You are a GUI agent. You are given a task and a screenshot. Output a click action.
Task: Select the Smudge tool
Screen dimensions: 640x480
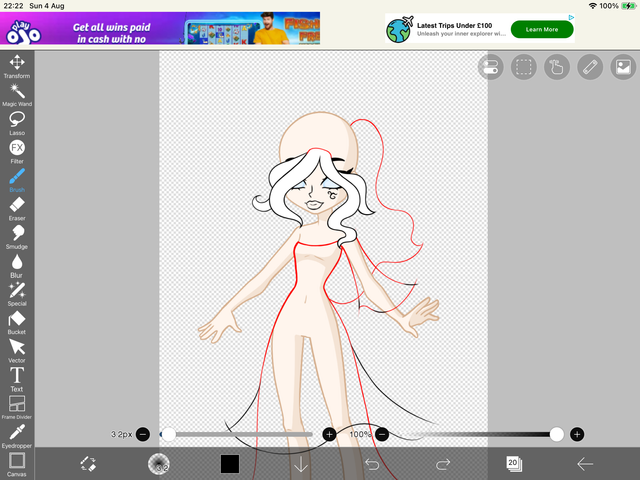pos(17,238)
